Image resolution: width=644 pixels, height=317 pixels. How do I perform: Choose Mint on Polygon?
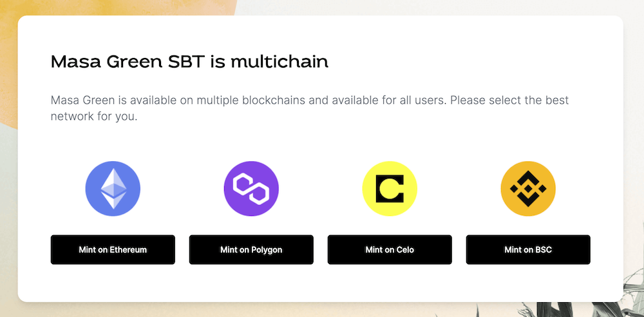point(251,249)
